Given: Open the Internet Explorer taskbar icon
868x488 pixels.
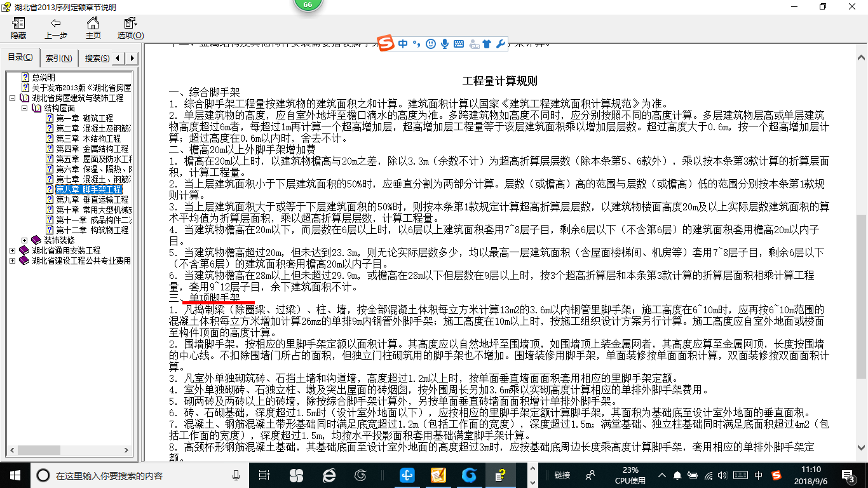Looking at the screenshot, I should pos(329,475).
